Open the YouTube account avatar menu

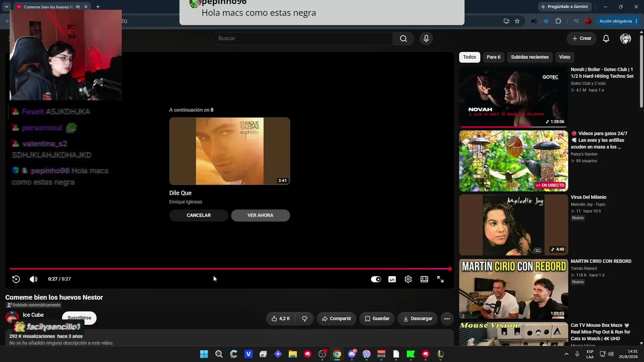point(625,39)
